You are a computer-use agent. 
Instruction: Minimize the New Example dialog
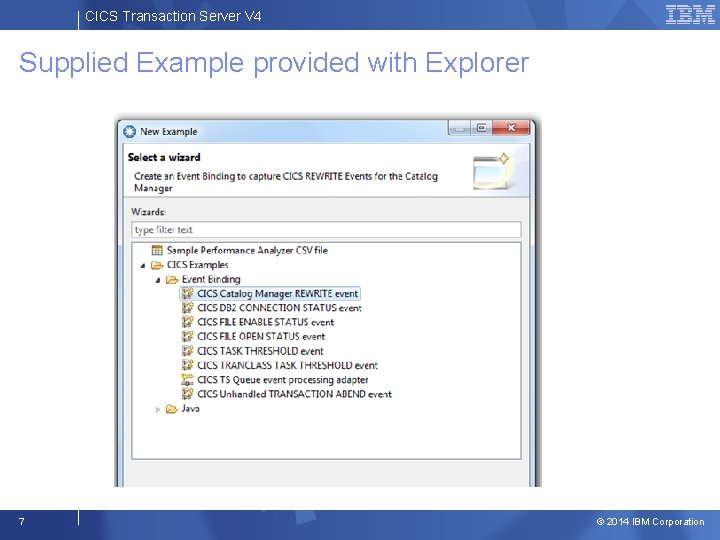460,128
